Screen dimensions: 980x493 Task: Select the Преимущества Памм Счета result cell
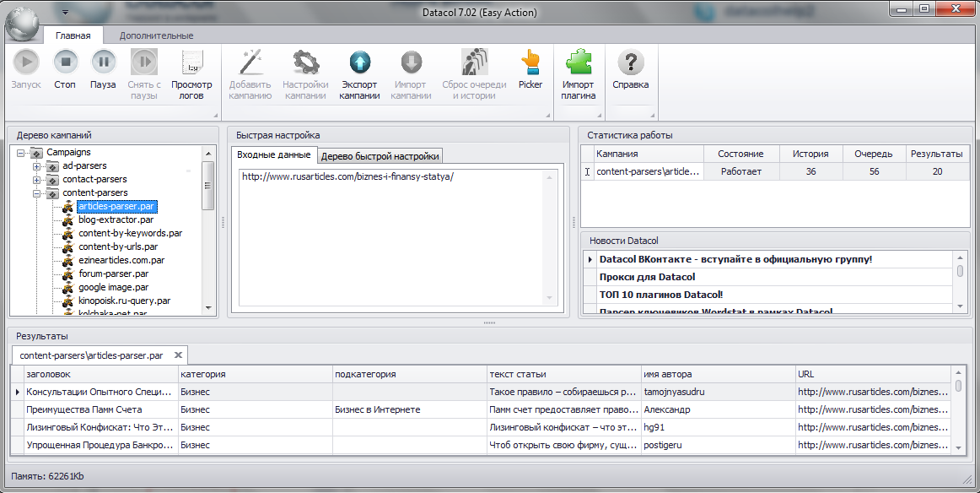pyautogui.click(x=100, y=409)
